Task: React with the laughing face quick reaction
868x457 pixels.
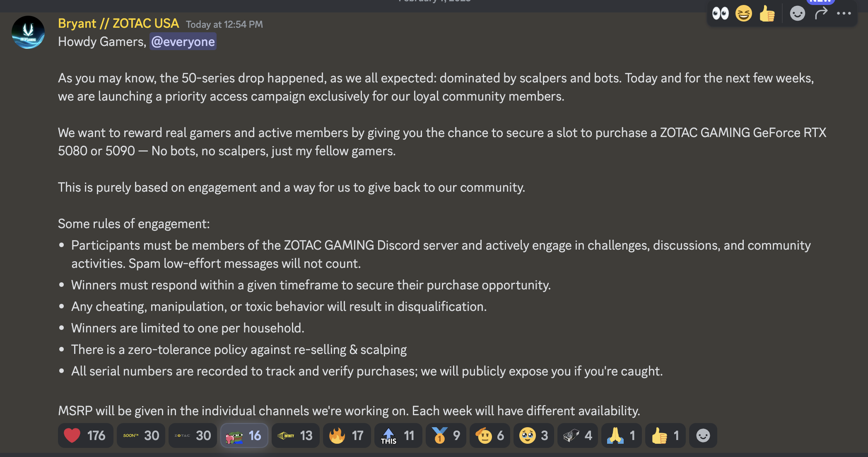Action: click(744, 14)
